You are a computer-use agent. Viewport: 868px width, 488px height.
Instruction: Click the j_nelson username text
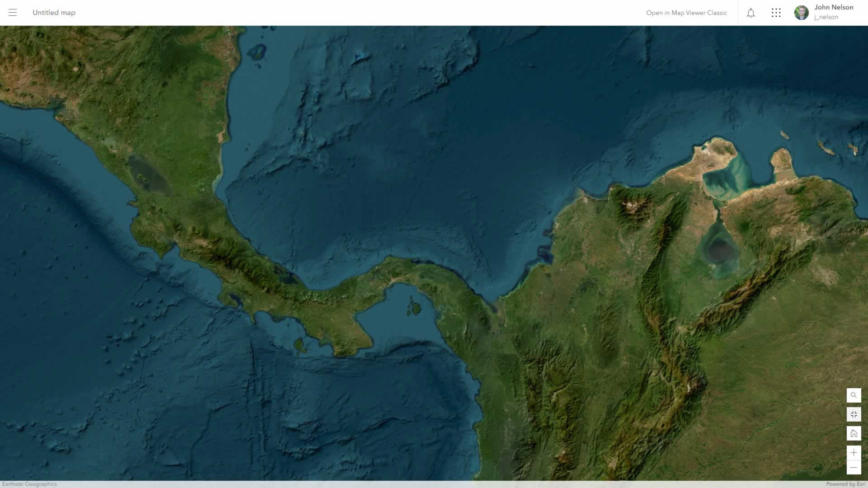pyautogui.click(x=826, y=17)
